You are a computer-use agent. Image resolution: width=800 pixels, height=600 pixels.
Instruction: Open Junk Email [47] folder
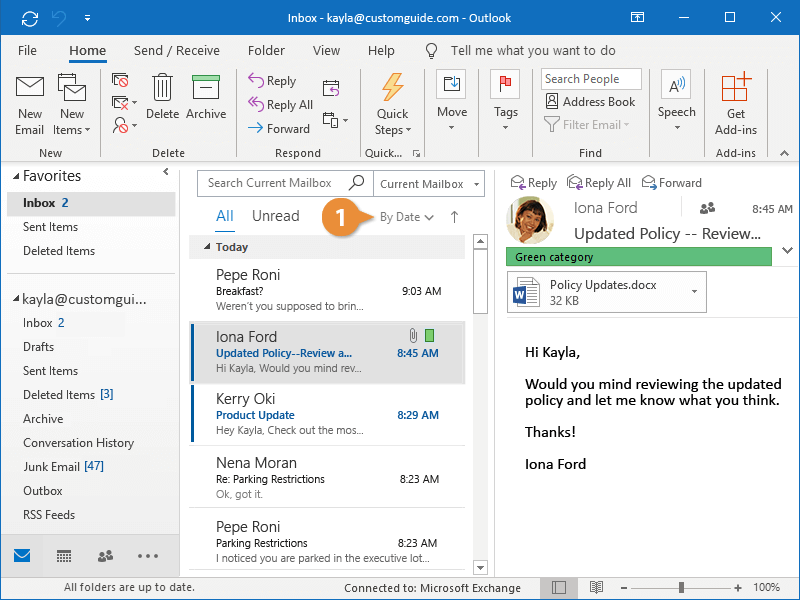point(63,467)
